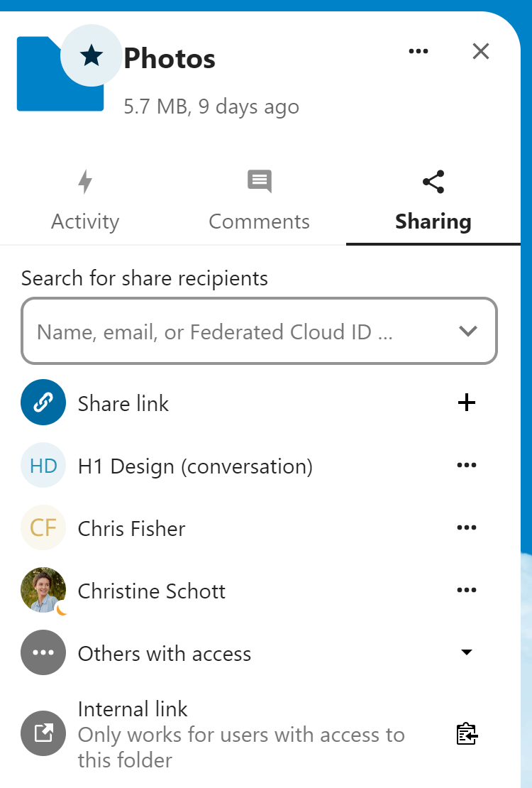Click the HD avatar for H1 Design
Viewport: 532px width, 788px height.
click(43, 465)
